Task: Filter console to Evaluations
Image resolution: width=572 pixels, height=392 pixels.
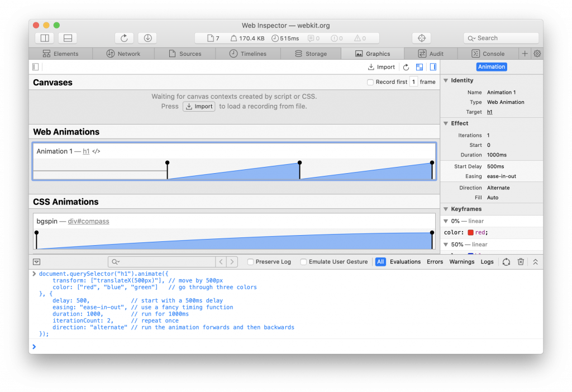Action: pyautogui.click(x=405, y=262)
